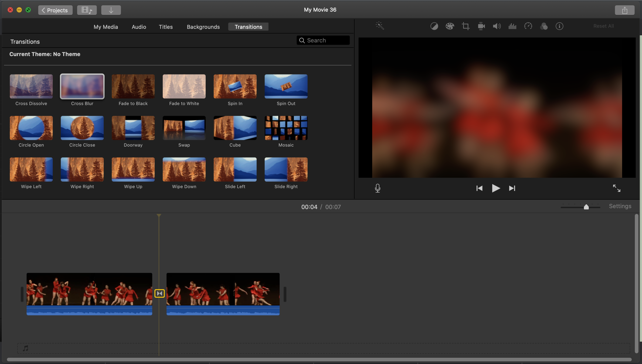Switch to the Backgrounds tab
The image size is (642, 364).
click(x=203, y=27)
